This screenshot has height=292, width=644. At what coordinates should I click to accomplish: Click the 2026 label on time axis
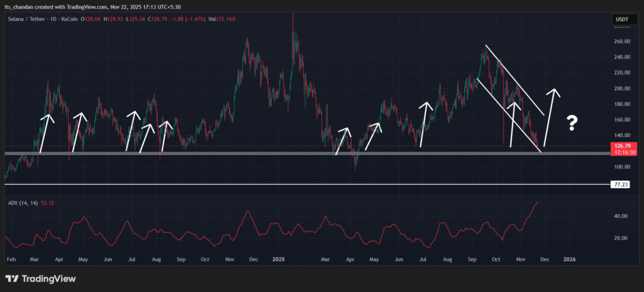click(569, 259)
